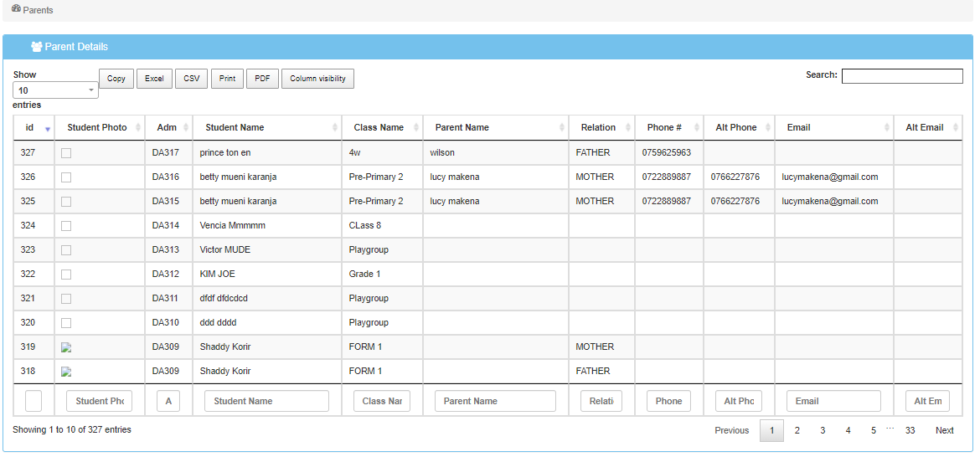Open the Column visibility dropdown
980x462 pixels.
(x=317, y=79)
